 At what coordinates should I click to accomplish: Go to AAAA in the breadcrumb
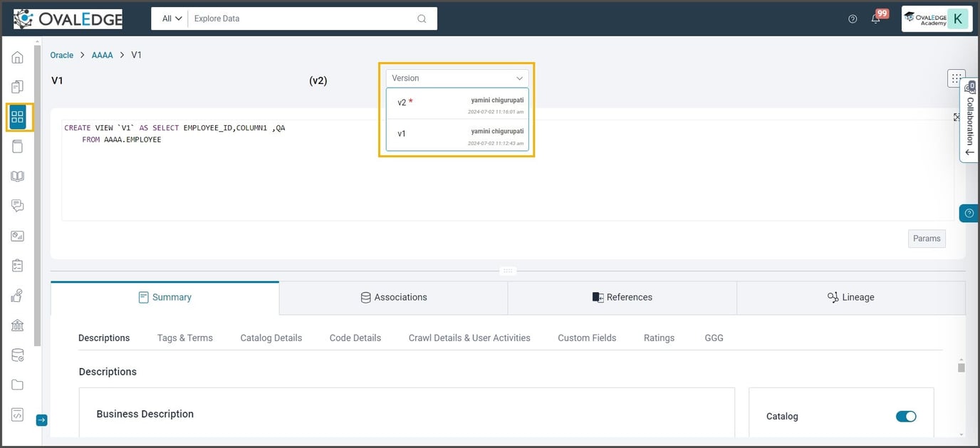point(103,55)
